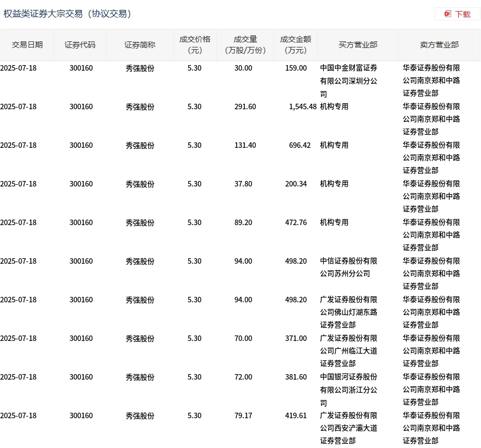The image size is (481, 448).
Task: Click the volume 291.60
Action: (245, 107)
